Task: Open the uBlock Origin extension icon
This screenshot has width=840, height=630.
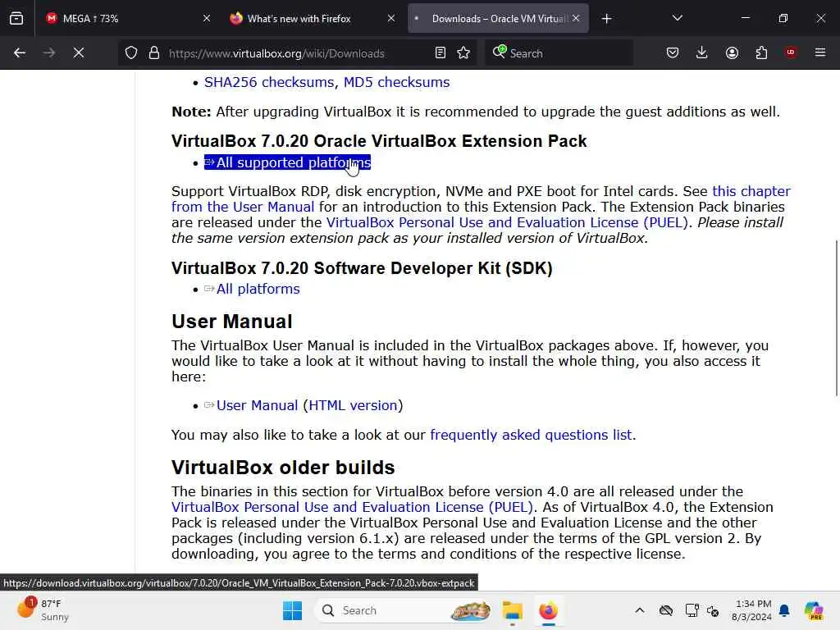Action: (x=791, y=52)
